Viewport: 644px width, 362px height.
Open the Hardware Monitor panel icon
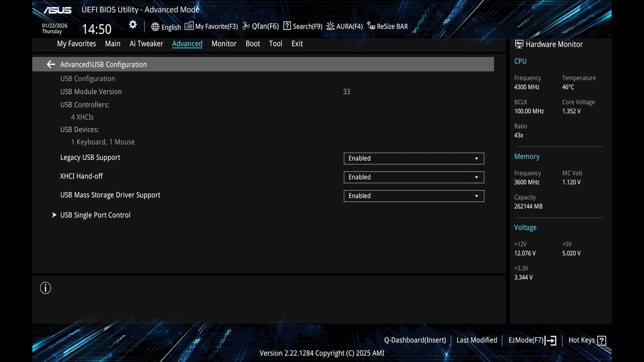(519, 44)
